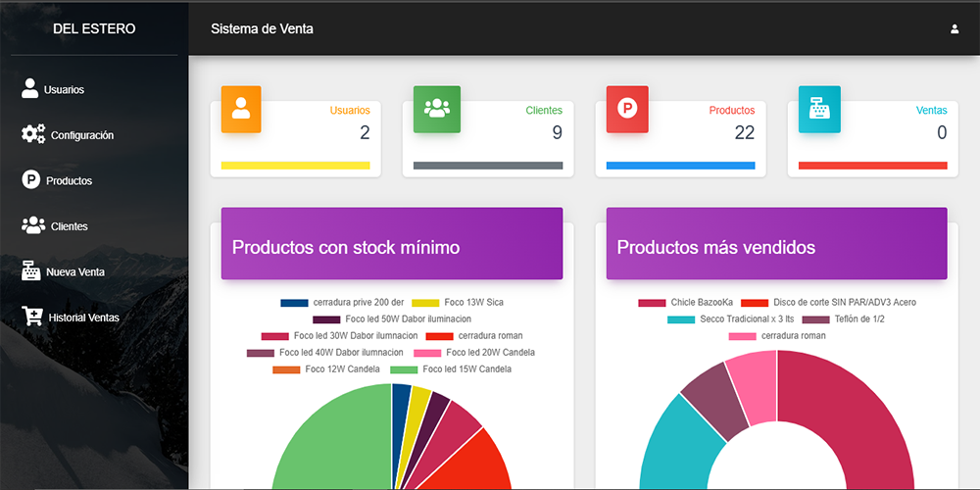Click the red Productos card icon
The width and height of the screenshot is (980, 490).
pyautogui.click(x=626, y=109)
